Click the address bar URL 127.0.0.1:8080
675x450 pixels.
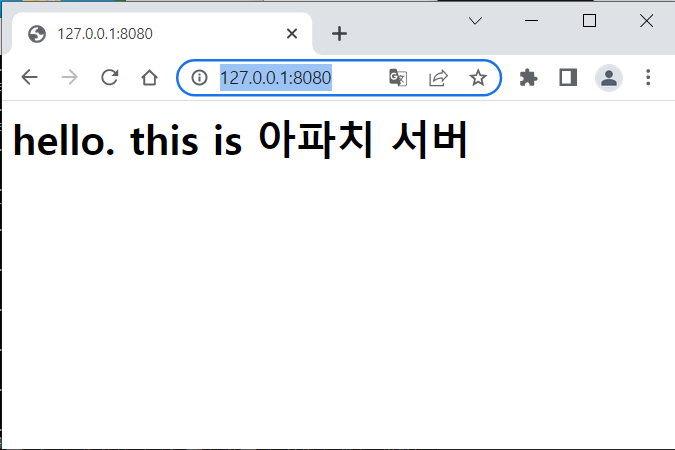pos(276,78)
